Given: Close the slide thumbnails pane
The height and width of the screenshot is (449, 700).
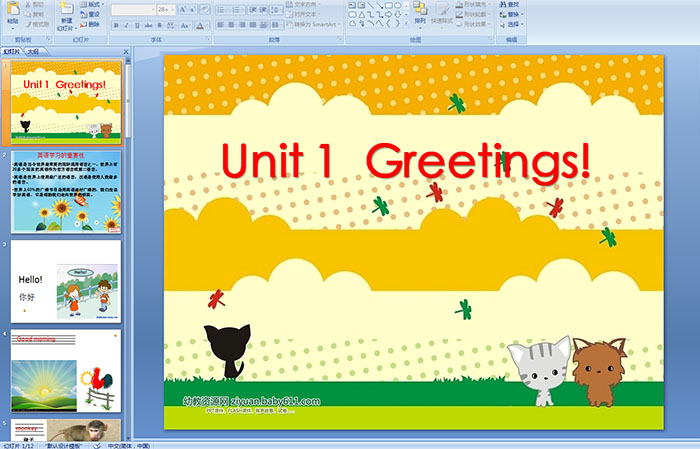Looking at the screenshot, I should [126, 52].
